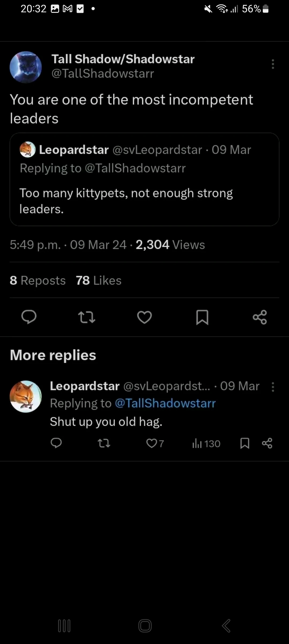This screenshot has width=289, height=644.
Task: Open more options for Tall Shadow's post
Action: click(273, 64)
